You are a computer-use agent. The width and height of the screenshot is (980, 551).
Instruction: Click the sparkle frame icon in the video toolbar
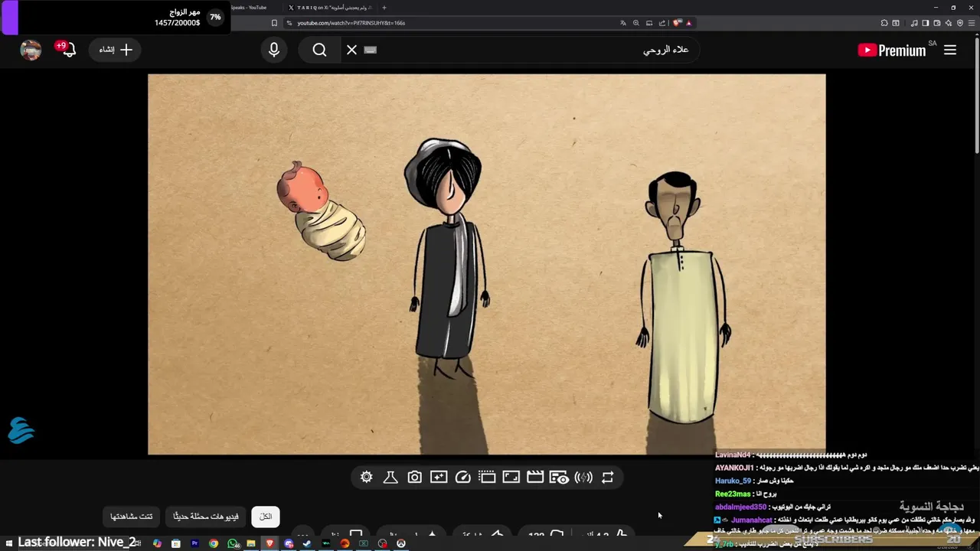click(439, 478)
